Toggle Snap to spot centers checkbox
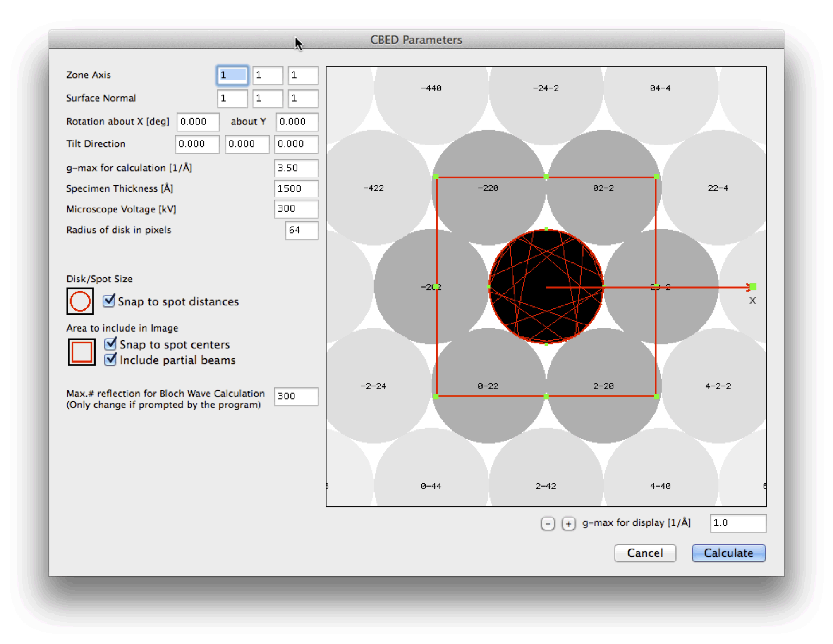This screenshot has width=833, height=644. 110,343
